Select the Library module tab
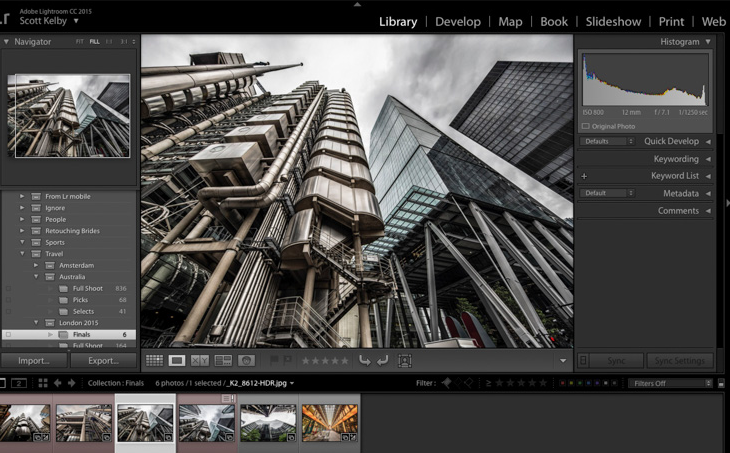 398,22
